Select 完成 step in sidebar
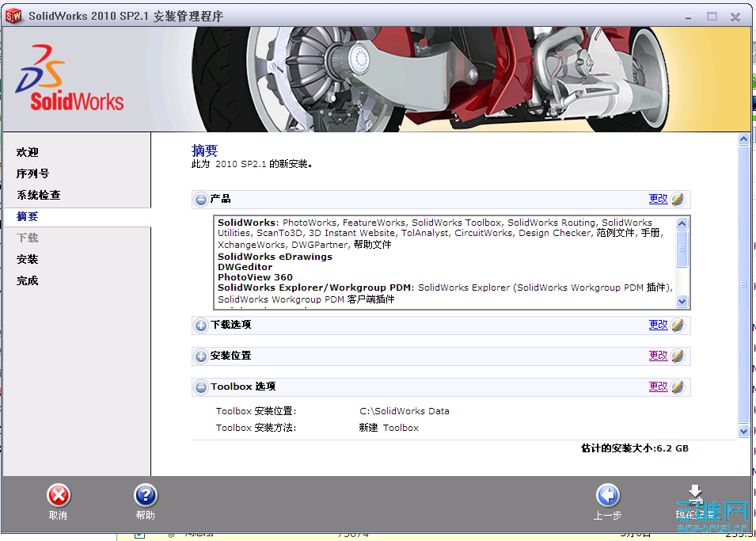Image resolution: width=756 pixels, height=541 pixels. point(28,280)
